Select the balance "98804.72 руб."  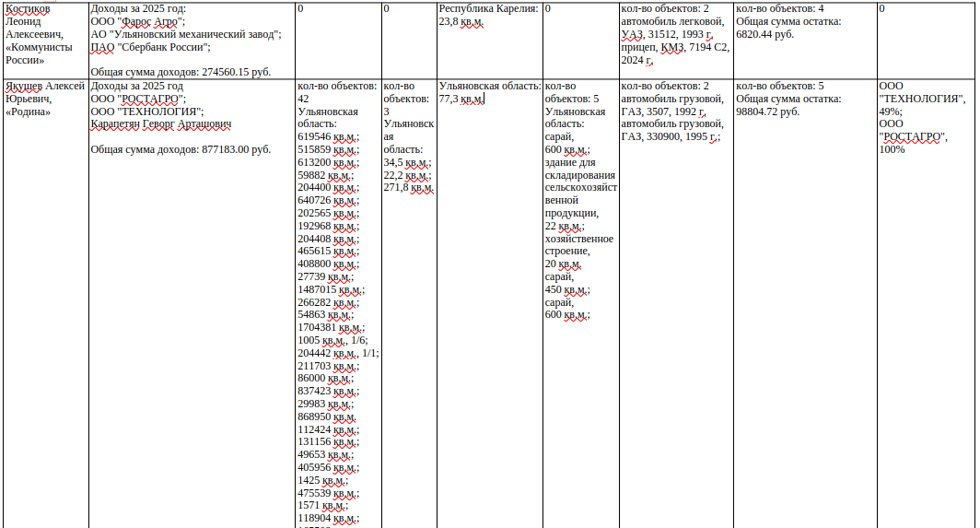pyautogui.click(x=767, y=111)
